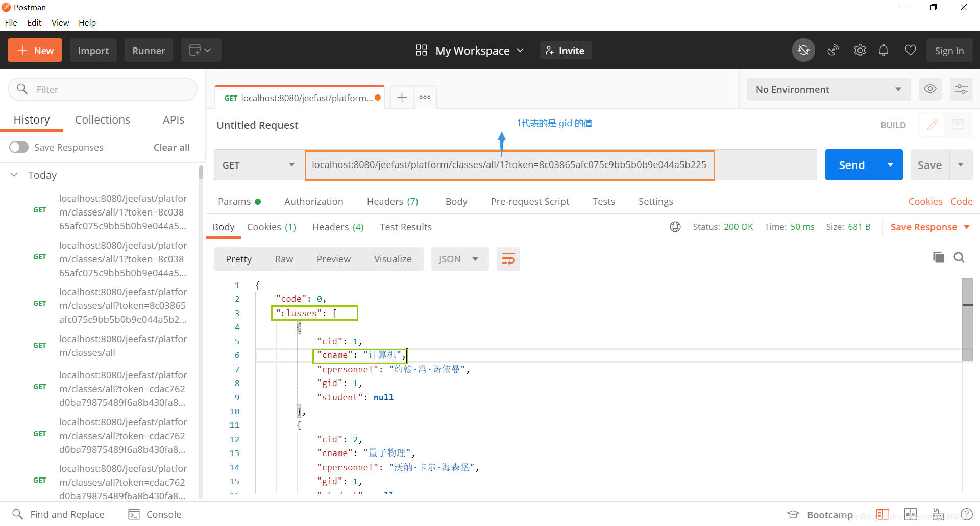This screenshot has height=526, width=980.
Task: Open the Cookies link
Action: coord(925,201)
